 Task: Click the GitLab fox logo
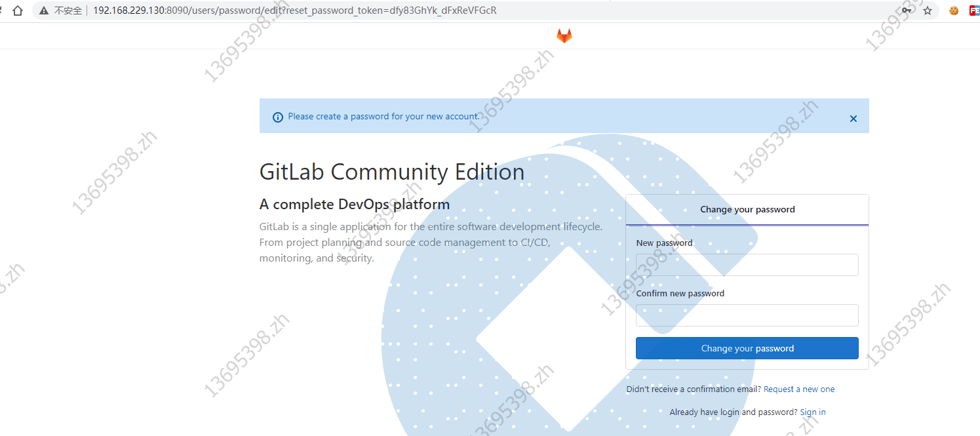(564, 36)
